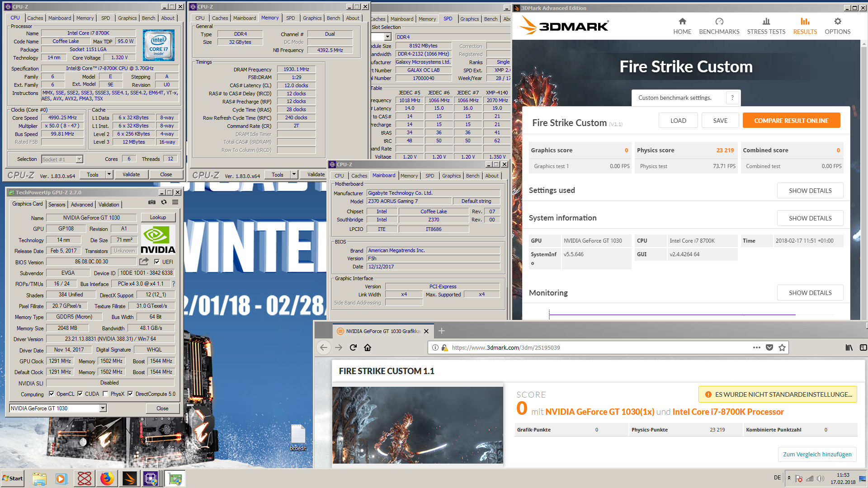Image resolution: width=868 pixels, height=488 pixels.
Task: Open a new browser tab with plus
Action: coord(442,331)
